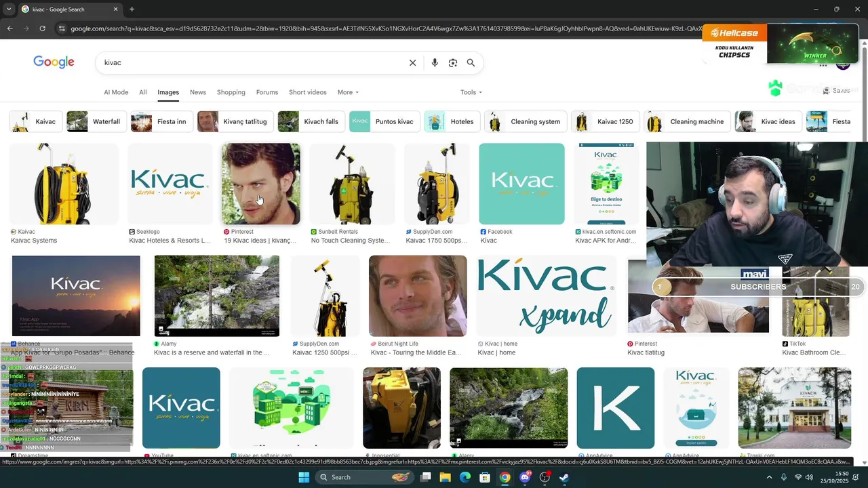The width and height of the screenshot is (868, 488).
Task: Switch to the All results tab
Action: click(x=143, y=92)
